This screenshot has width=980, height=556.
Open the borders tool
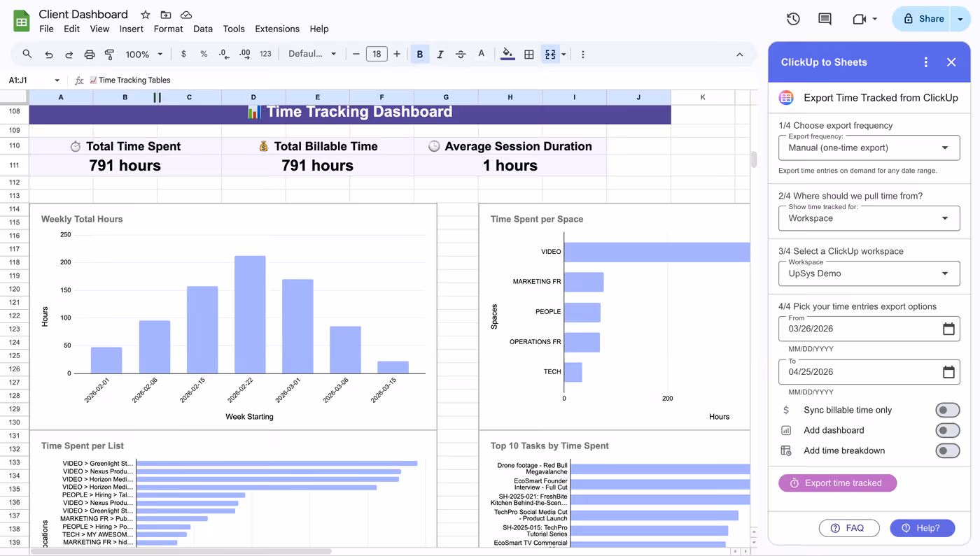click(529, 54)
